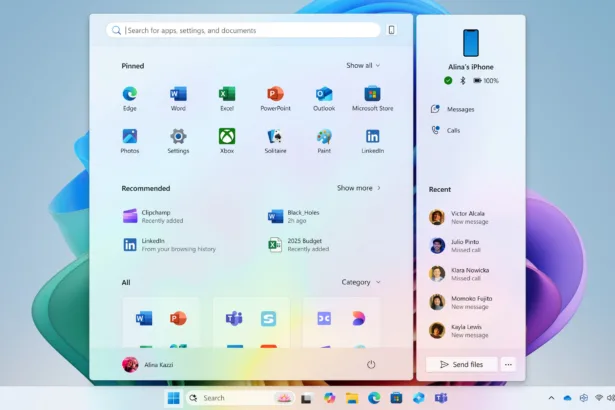Open Edge from the Pinned apps

130,98
